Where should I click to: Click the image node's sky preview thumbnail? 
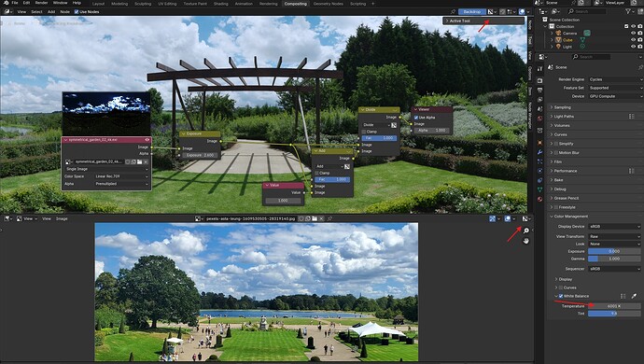(106, 114)
